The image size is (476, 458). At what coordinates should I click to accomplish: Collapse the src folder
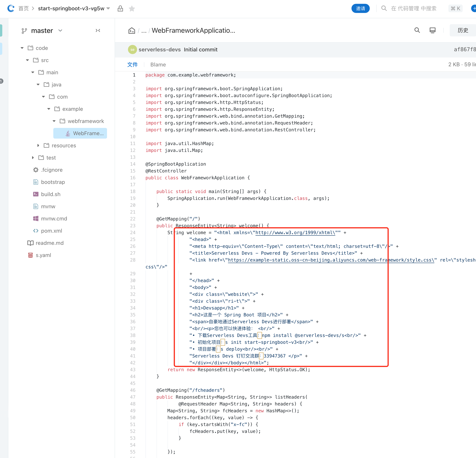tap(27, 60)
